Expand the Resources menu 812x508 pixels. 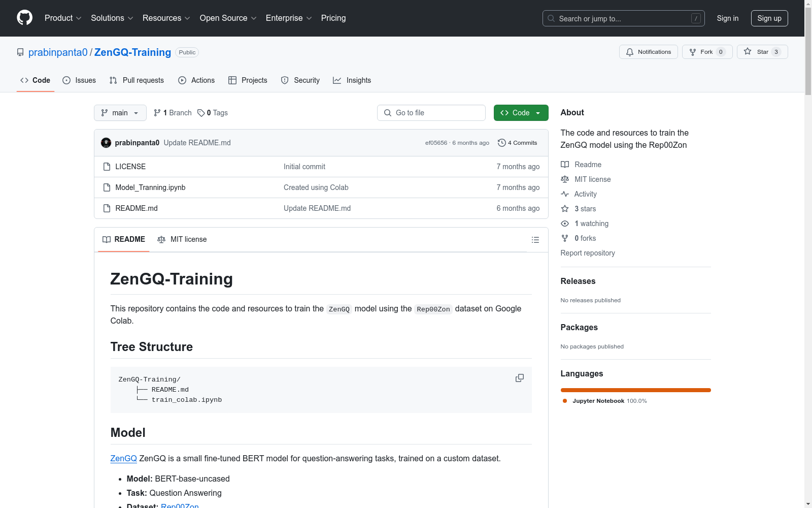point(166,18)
